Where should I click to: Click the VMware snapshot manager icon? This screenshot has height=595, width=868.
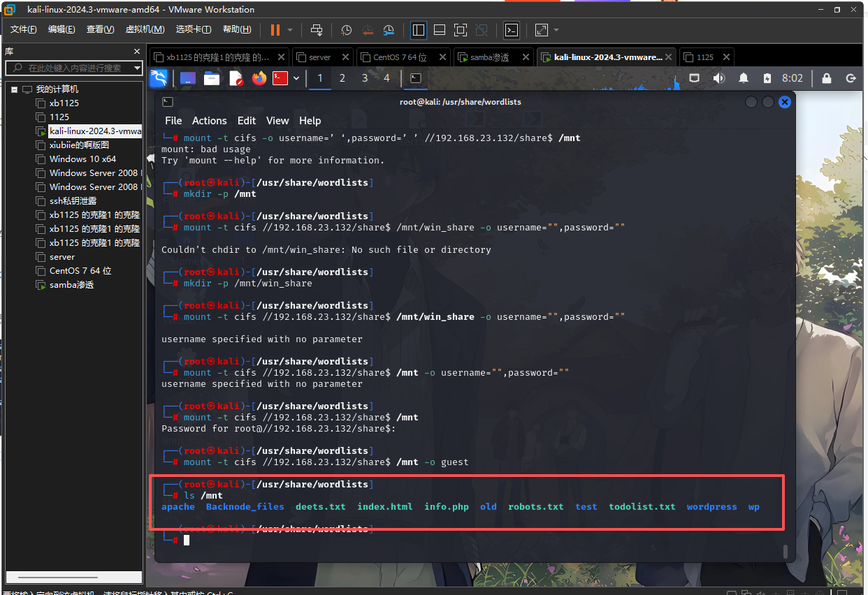click(389, 30)
